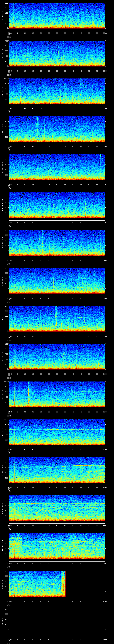This screenshot has height=644, width=114.
Task: Click the 31:00 end time label
Action: click(x=105, y=260)
